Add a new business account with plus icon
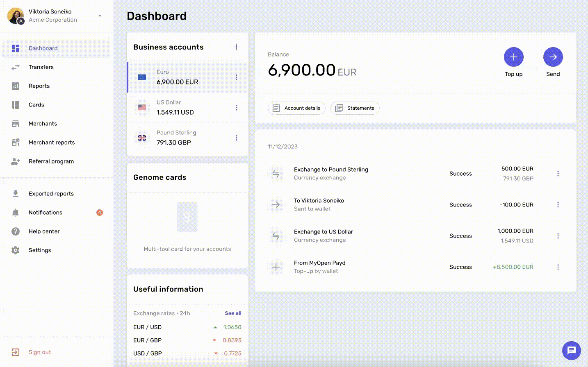 pos(236,47)
